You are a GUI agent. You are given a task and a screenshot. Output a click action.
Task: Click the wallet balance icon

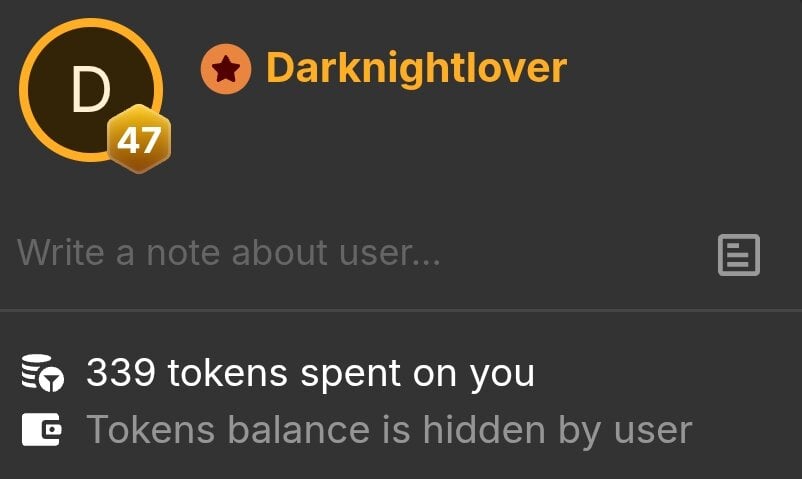(41, 429)
